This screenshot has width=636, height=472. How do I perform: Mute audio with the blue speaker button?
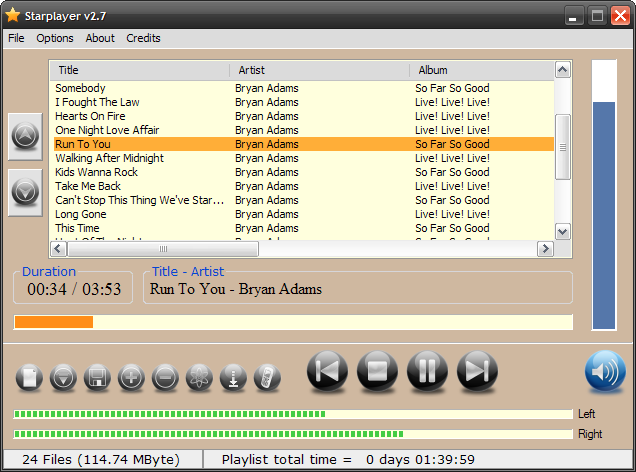click(x=605, y=372)
